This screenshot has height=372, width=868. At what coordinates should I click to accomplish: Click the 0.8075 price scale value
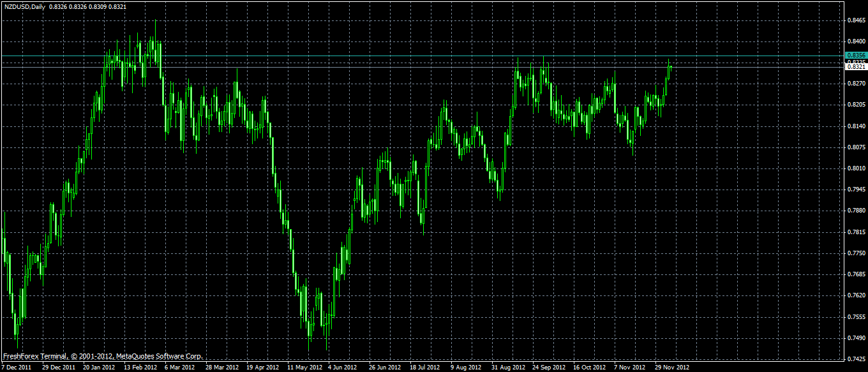point(856,147)
